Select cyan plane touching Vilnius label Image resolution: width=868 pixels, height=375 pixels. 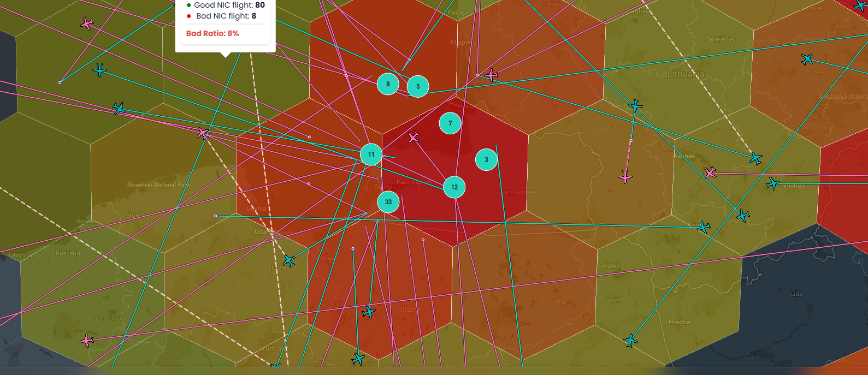pos(772,183)
